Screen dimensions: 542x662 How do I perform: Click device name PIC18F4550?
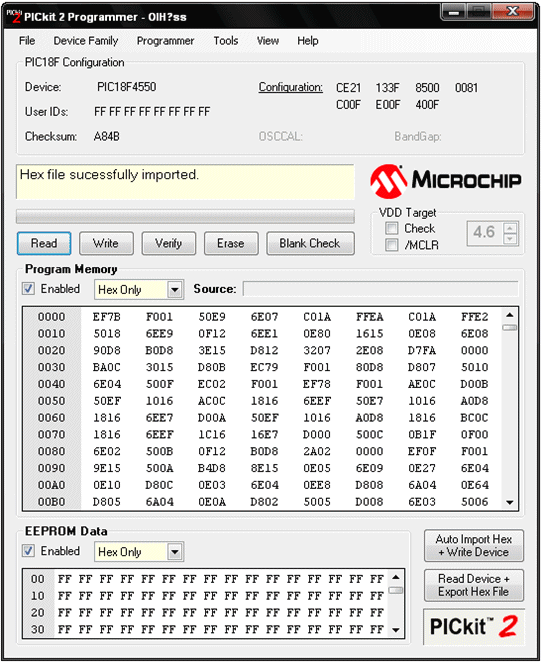pyautogui.click(x=127, y=87)
